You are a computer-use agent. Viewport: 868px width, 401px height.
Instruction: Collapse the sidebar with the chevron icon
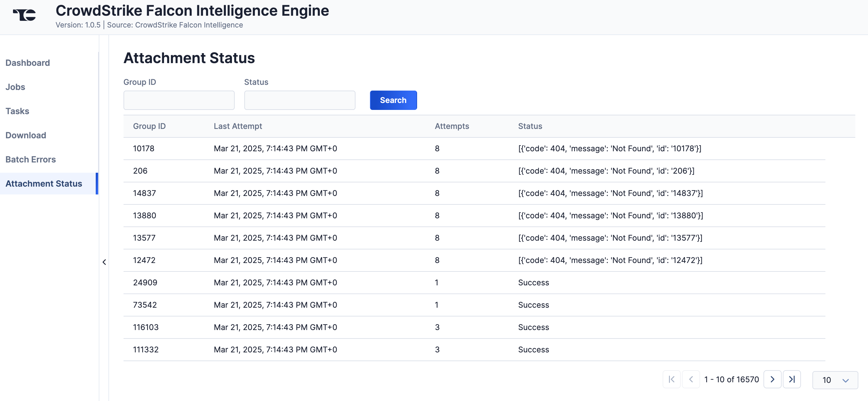tap(104, 262)
